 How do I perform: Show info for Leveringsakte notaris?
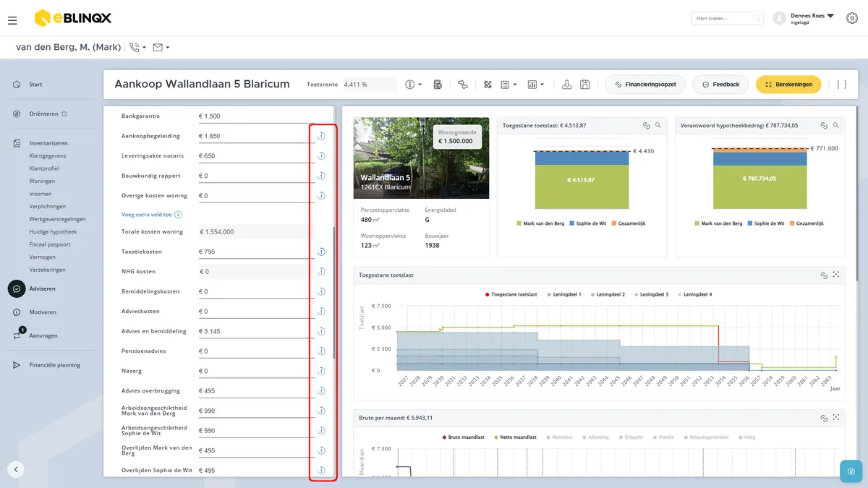coord(321,155)
